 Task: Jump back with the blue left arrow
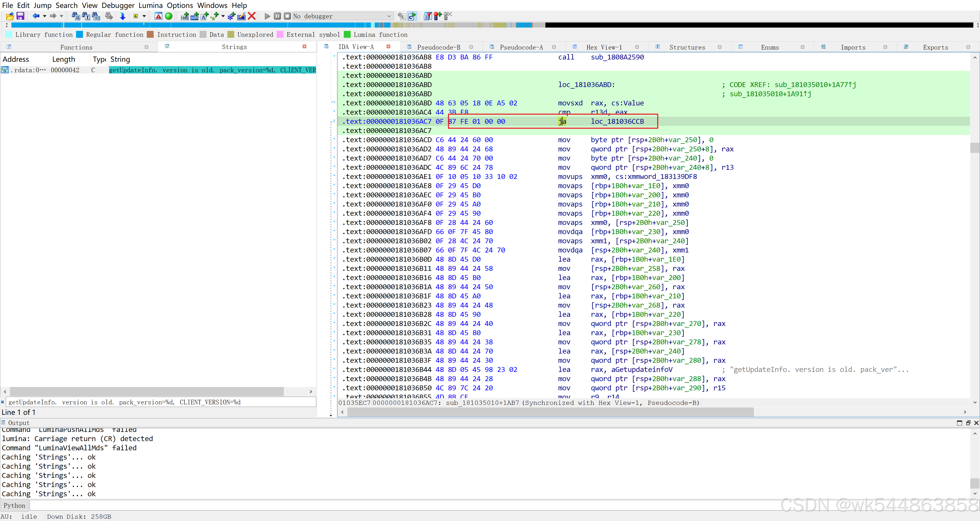[36, 16]
